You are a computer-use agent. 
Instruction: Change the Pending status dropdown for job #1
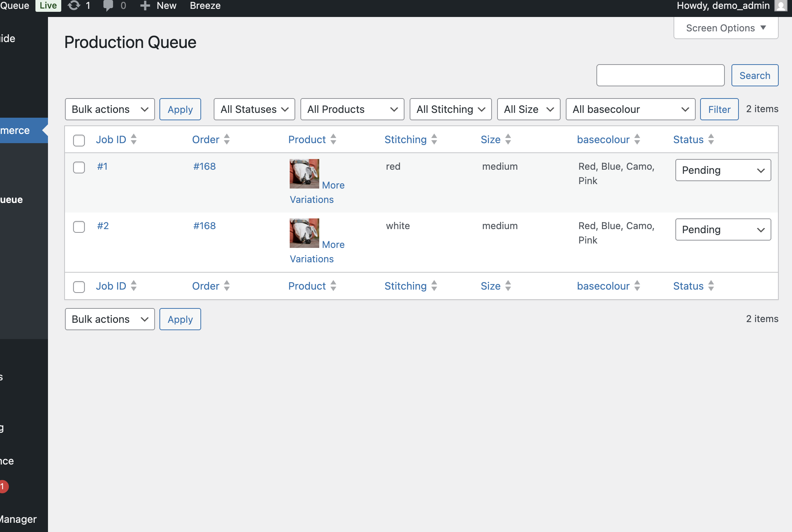tap(723, 170)
